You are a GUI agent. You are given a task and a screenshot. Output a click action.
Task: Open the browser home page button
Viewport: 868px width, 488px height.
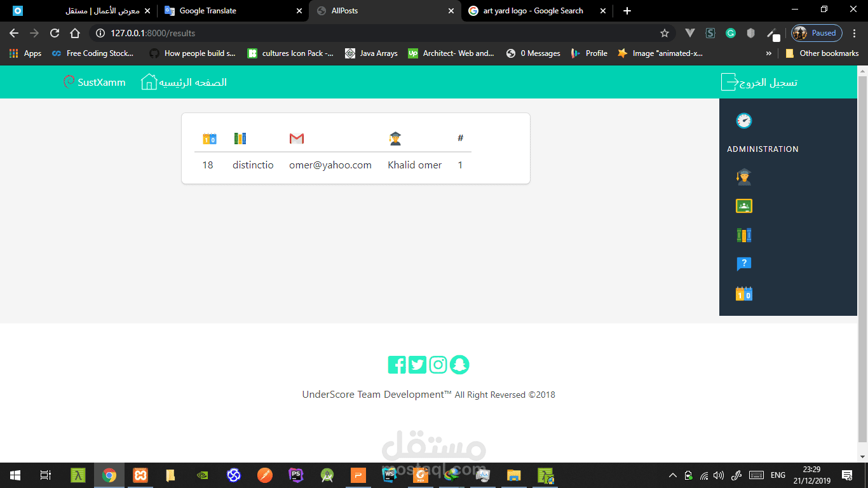(75, 33)
